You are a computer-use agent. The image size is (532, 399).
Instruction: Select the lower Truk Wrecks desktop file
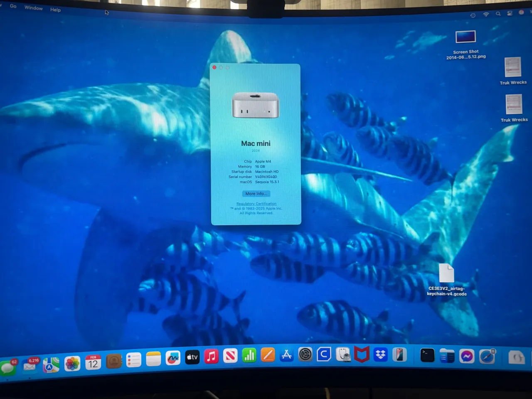pyautogui.click(x=514, y=108)
